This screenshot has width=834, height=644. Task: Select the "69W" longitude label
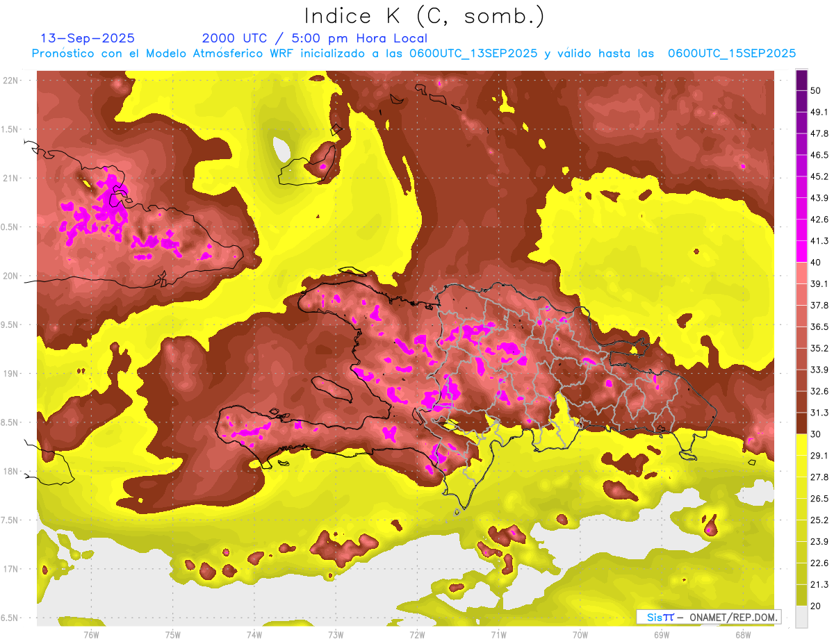[x=662, y=634]
